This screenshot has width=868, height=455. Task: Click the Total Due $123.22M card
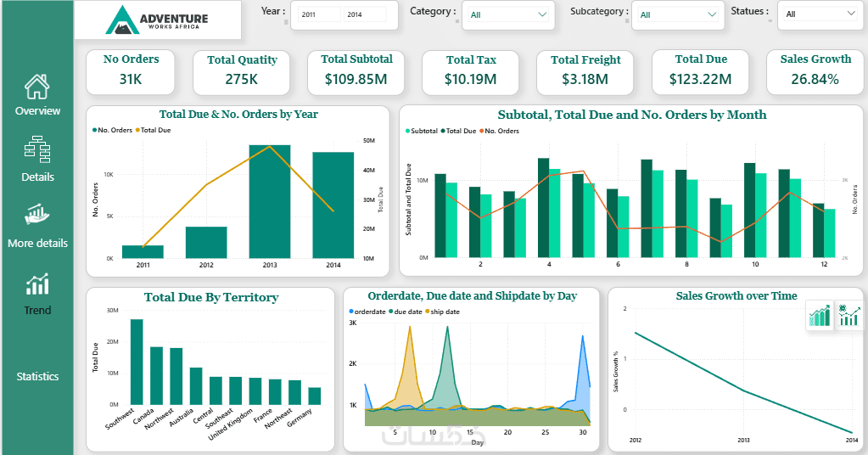(700, 72)
